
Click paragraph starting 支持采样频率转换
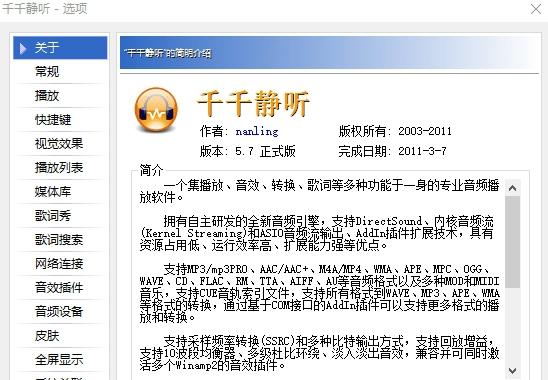coord(319,353)
